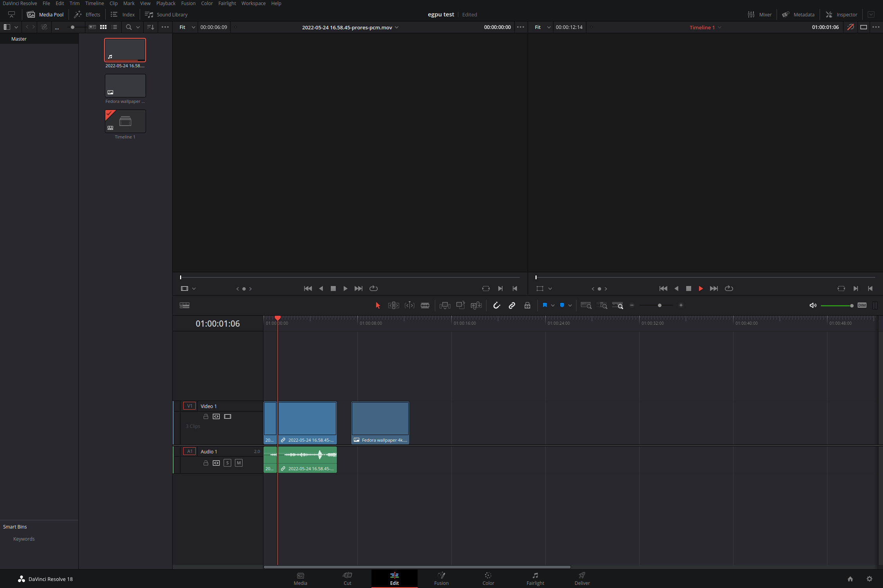Select the Fedora wallpaper thumbnail
Screen dimensions: 883x588
click(125, 86)
